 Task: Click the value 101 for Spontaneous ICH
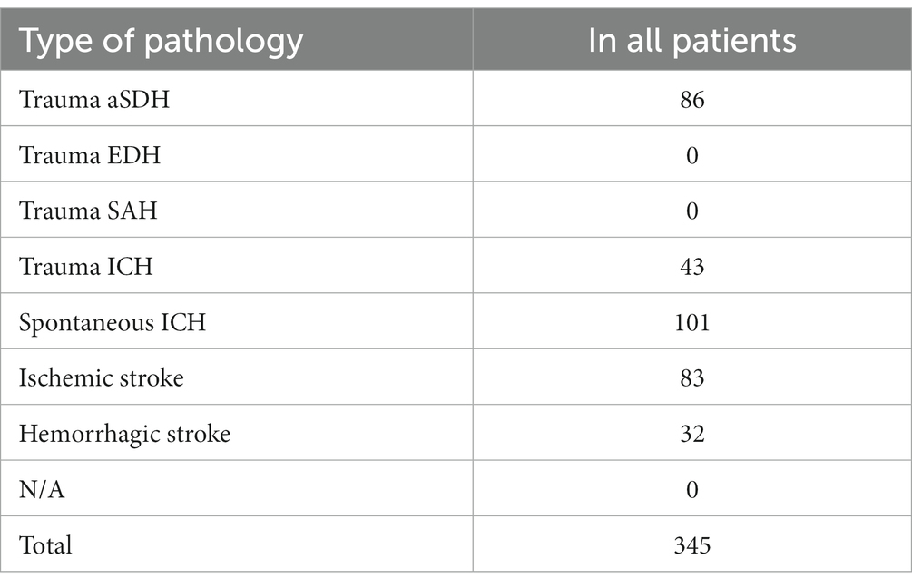tap(692, 322)
